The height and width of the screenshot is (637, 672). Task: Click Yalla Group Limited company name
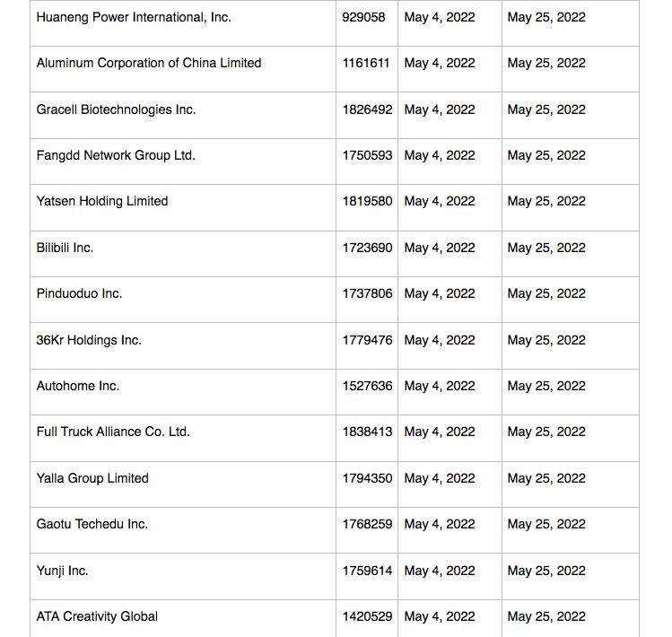point(92,478)
